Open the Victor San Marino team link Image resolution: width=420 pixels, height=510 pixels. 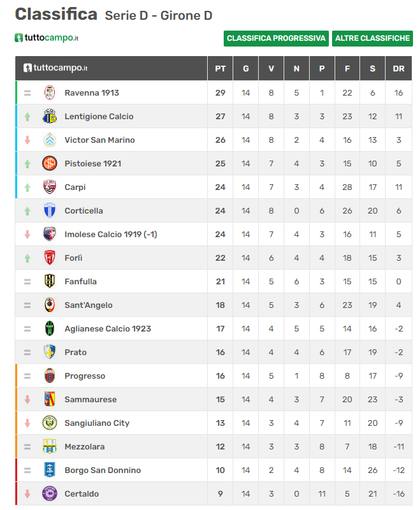(99, 140)
